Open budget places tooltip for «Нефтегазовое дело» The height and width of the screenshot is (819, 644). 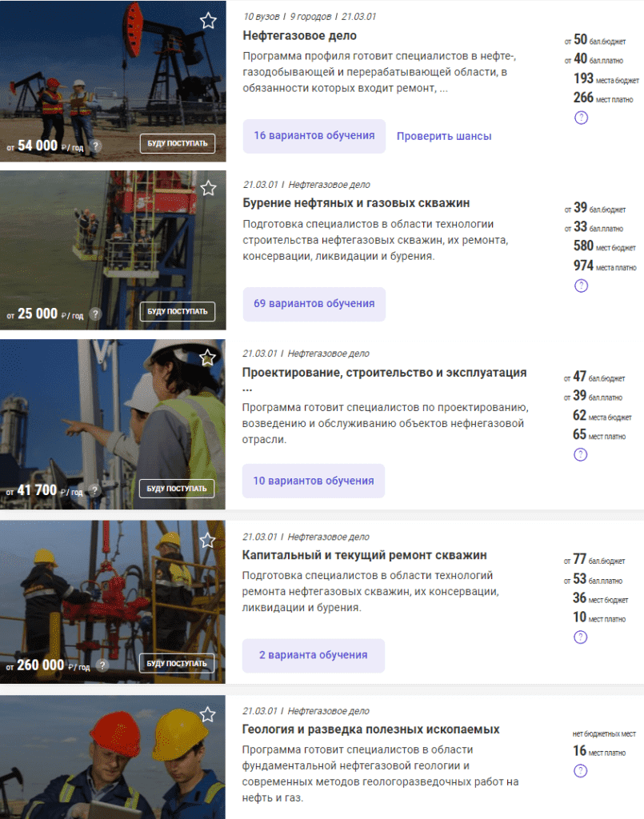(x=582, y=117)
